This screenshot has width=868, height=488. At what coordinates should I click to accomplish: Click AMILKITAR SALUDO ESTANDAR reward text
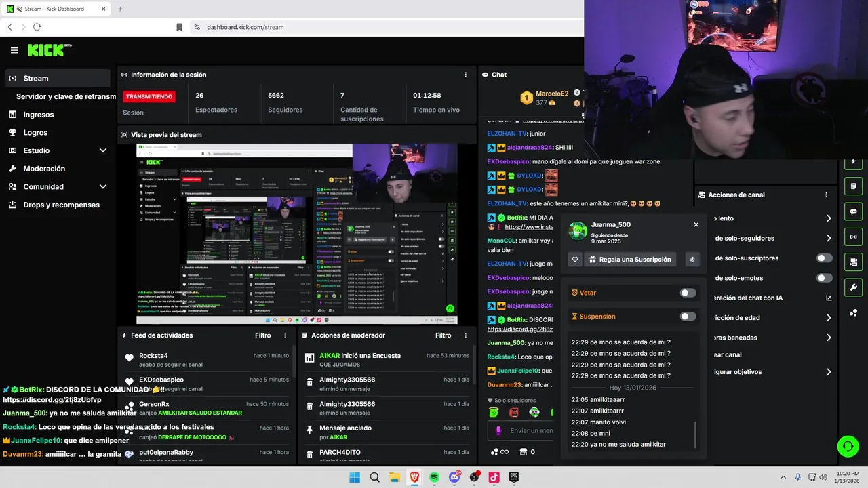point(200,413)
